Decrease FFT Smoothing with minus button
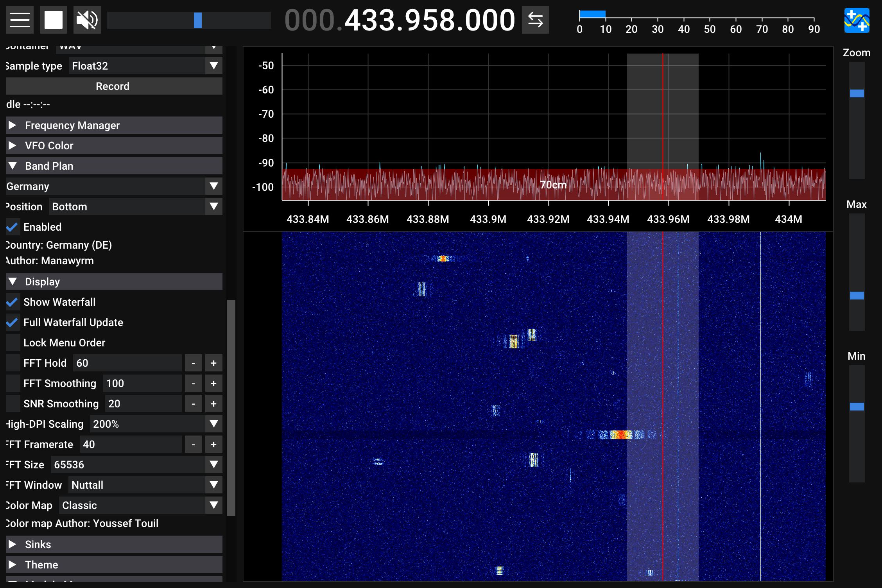882x588 pixels. [x=193, y=383]
